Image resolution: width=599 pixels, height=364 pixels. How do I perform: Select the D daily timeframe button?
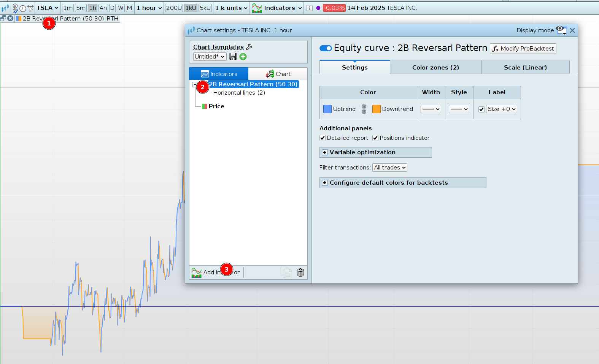(112, 8)
